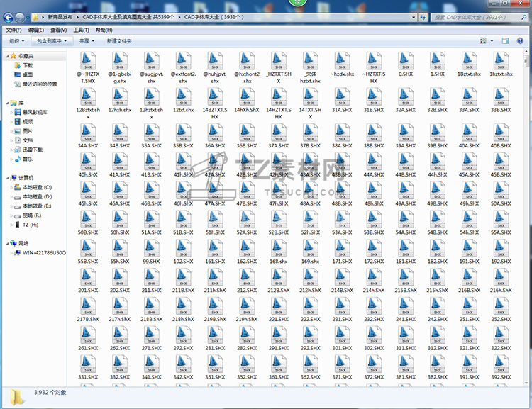The width and height of the screenshot is (532, 409).
Task: Click the 99.SHX file icon
Action: 151,249
